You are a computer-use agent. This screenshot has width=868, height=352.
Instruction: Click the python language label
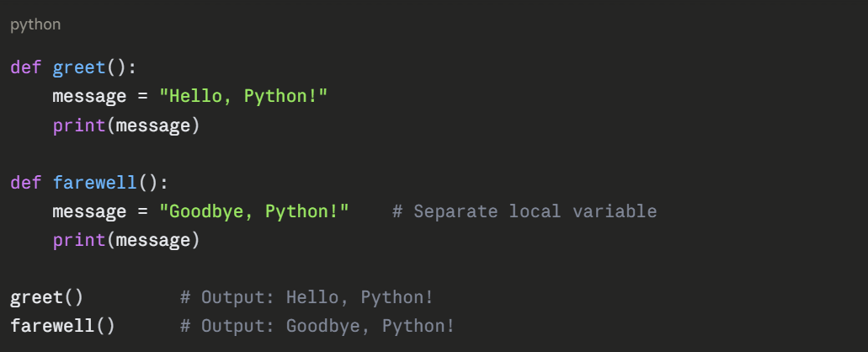[x=35, y=24]
